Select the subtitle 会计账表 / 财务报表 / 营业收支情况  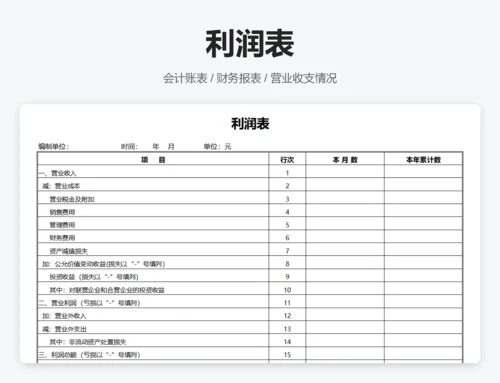point(250,78)
